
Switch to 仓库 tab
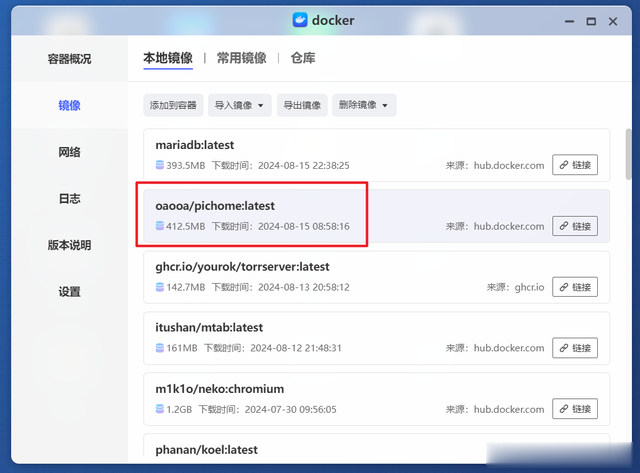point(303,58)
